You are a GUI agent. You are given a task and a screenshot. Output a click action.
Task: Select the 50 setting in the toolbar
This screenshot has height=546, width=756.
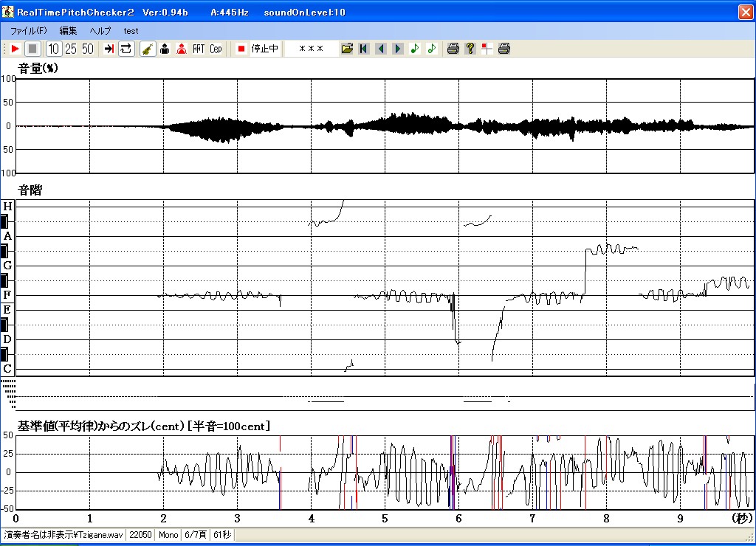coord(88,49)
